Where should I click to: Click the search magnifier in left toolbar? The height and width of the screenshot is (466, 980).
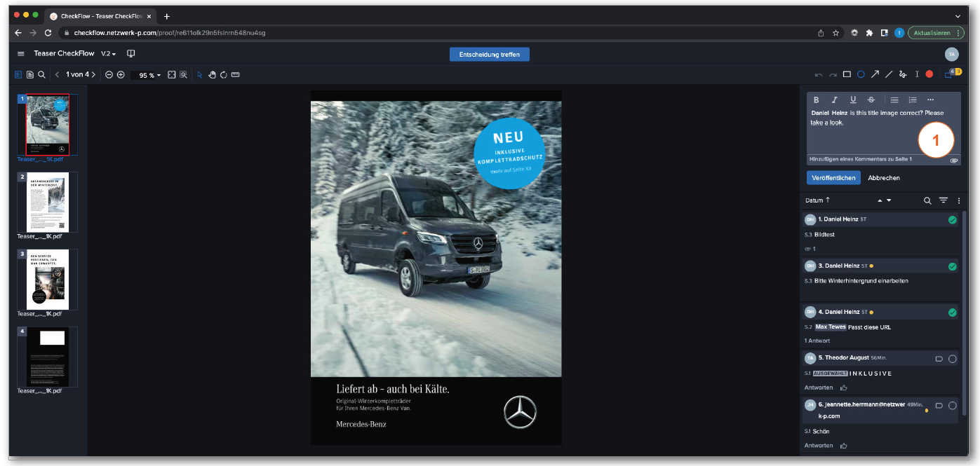42,74
